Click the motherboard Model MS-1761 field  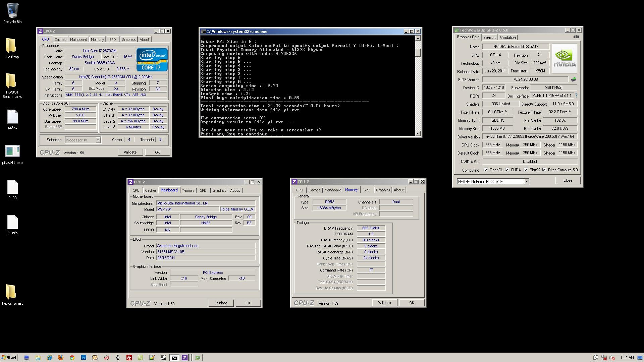187,209
